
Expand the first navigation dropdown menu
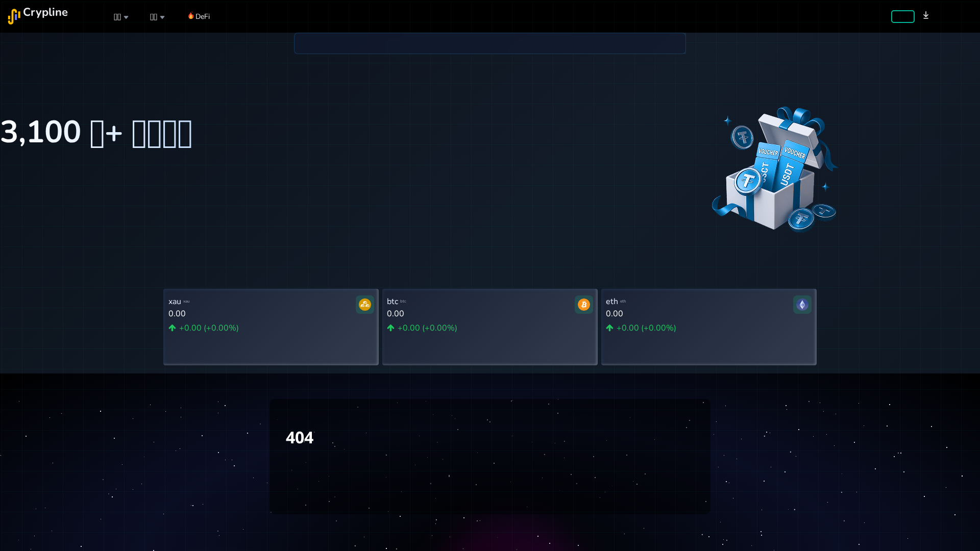coord(121,17)
